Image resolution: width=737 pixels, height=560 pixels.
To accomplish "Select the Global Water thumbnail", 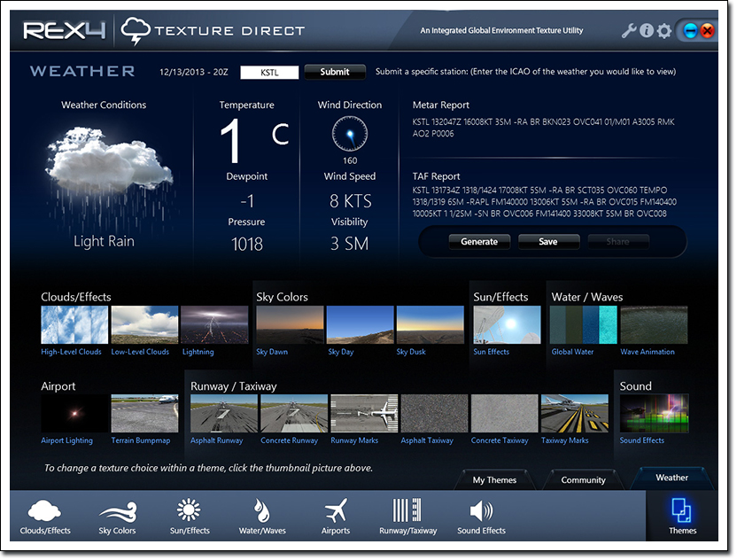I will tap(583, 325).
